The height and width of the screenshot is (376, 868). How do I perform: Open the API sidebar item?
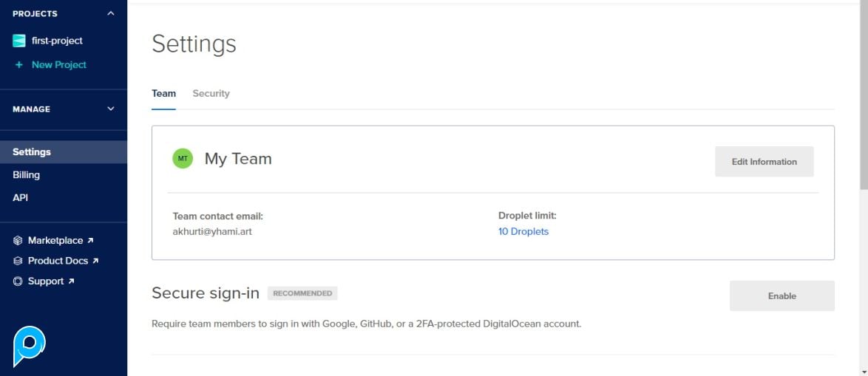[21, 198]
